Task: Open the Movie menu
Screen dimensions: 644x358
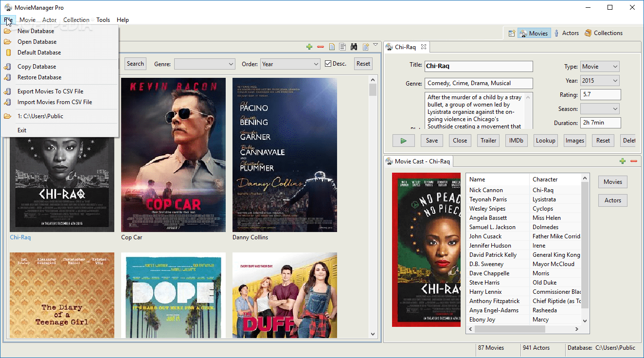Action: (27, 20)
